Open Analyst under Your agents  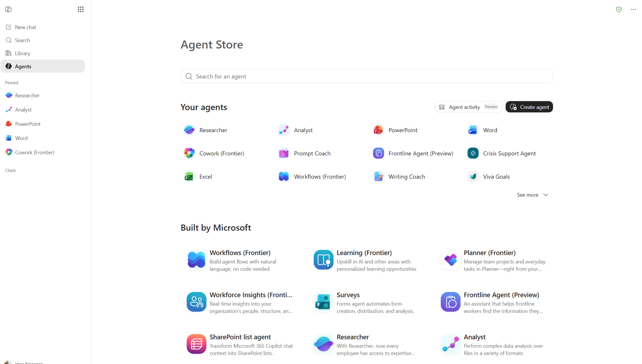pyautogui.click(x=295, y=130)
